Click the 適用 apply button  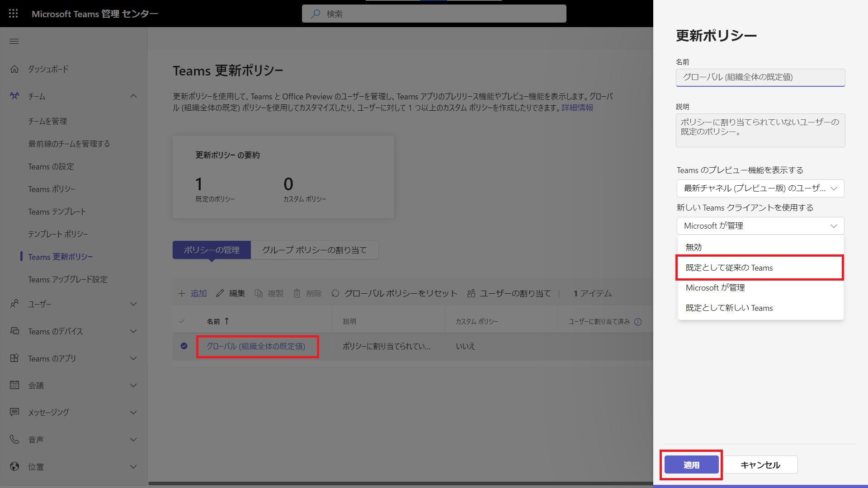(691, 465)
